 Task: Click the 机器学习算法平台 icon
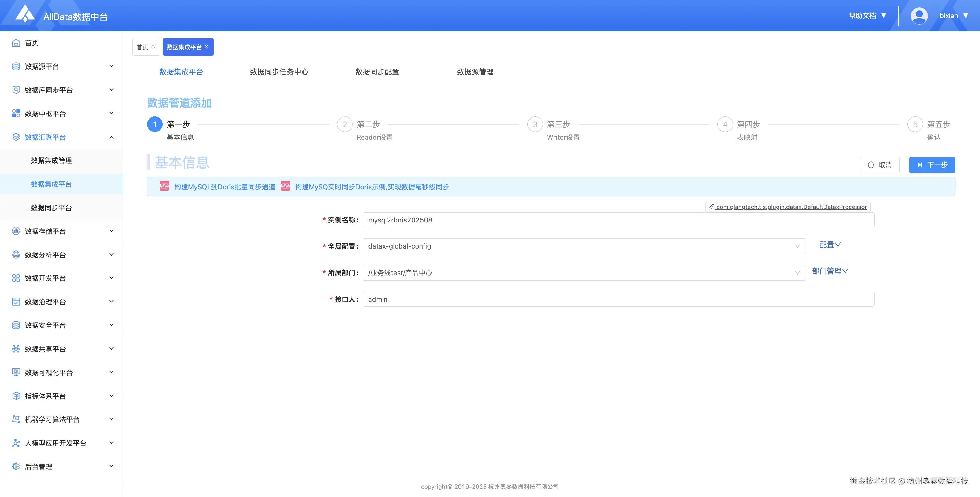(16, 419)
